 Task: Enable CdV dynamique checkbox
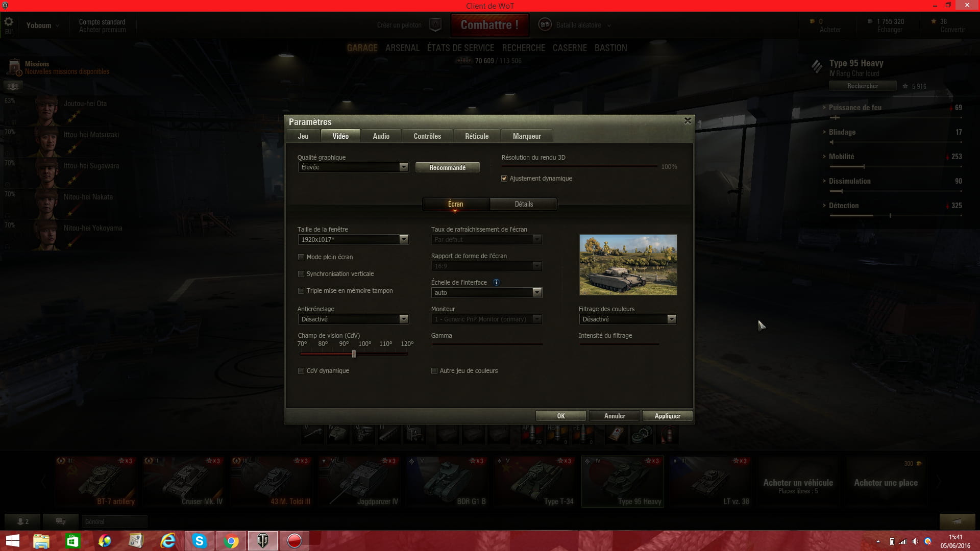[x=301, y=371]
